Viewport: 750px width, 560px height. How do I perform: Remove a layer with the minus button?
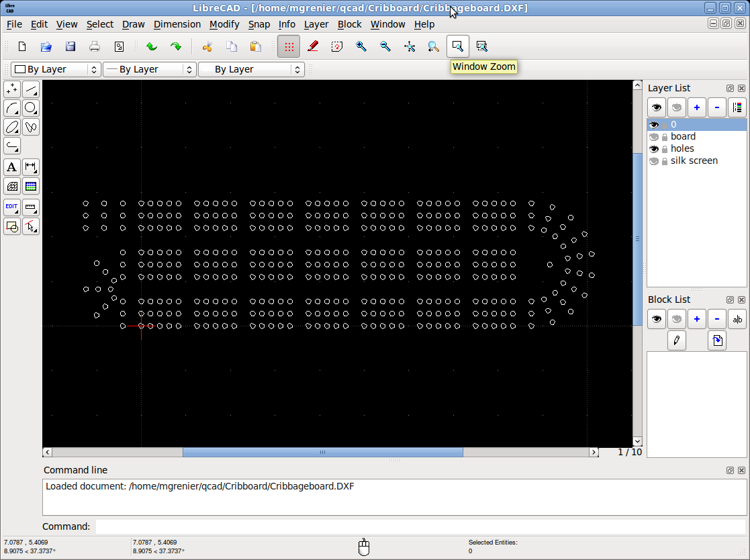point(716,107)
